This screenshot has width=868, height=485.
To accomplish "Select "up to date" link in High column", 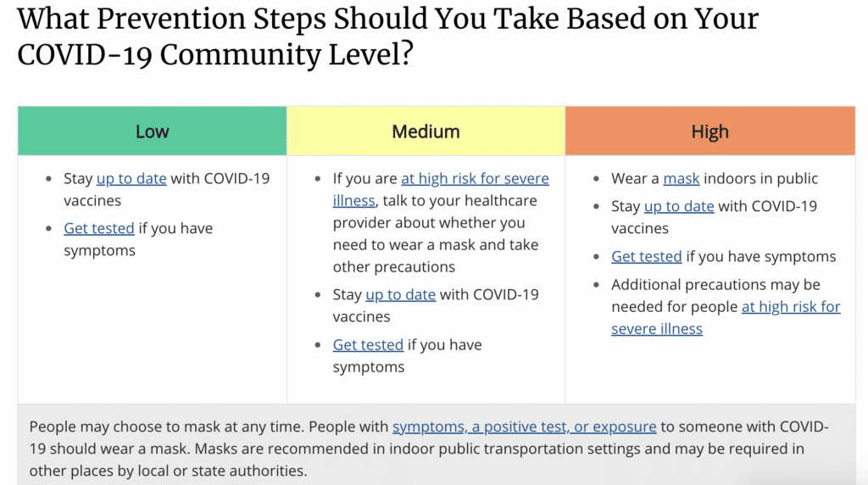I will tap(679, 207).
